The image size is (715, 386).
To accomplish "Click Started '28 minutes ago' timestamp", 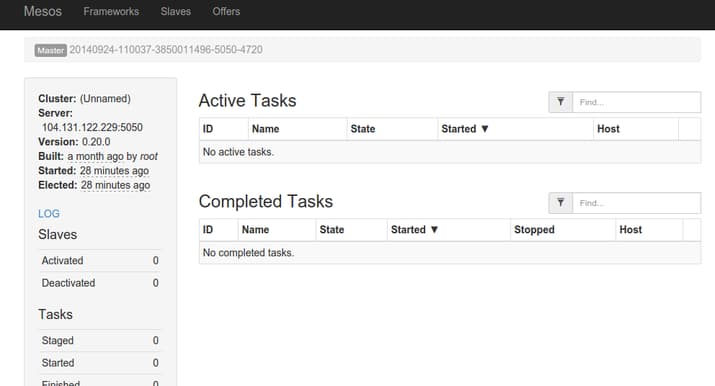I will [114, 171].
